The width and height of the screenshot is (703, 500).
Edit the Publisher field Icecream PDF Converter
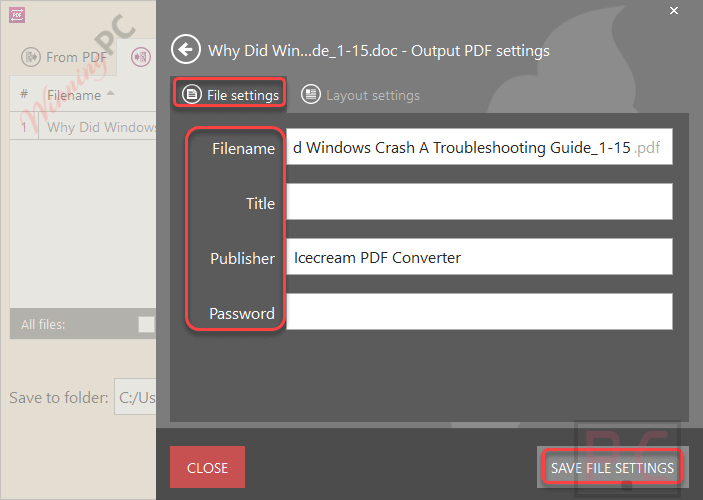(479, 257)
